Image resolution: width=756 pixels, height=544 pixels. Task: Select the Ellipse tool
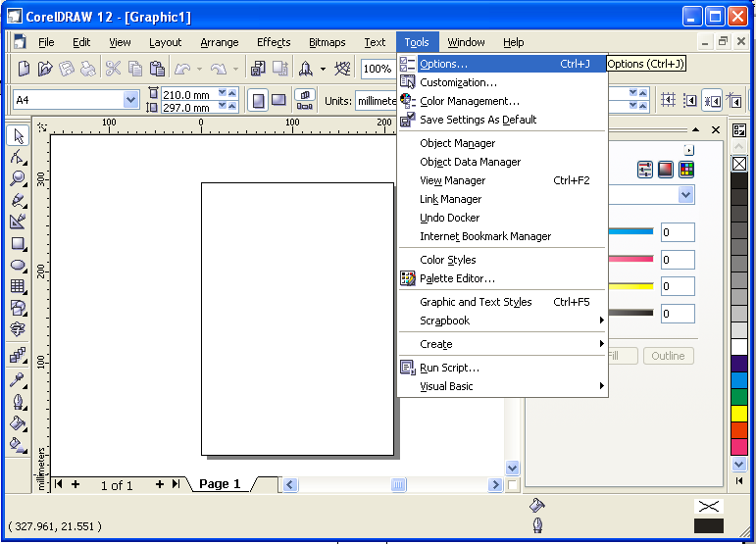18,265
